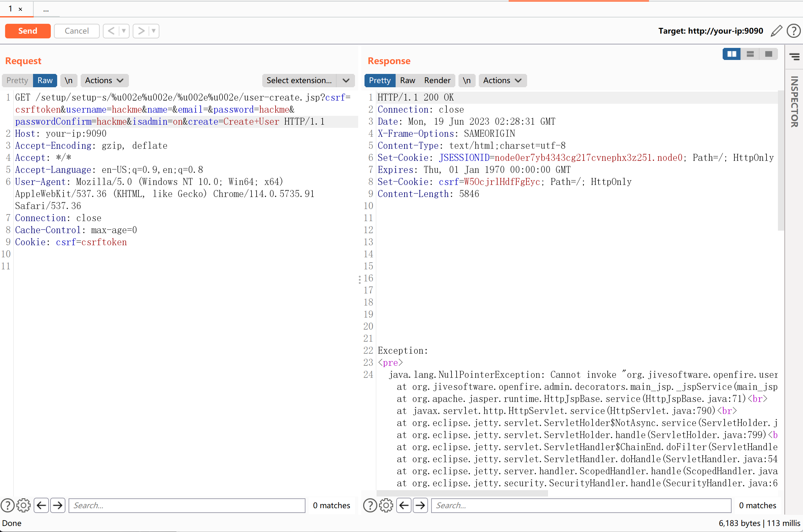Viewport: 803px width, 532px height.
Task: Toggle response non-printable \n characters
Action: 466,80
